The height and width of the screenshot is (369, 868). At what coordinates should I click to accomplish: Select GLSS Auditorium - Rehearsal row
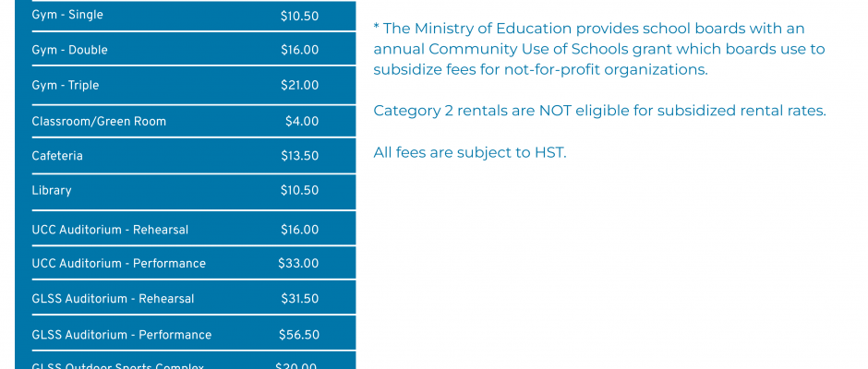click(x=193, y=298)
